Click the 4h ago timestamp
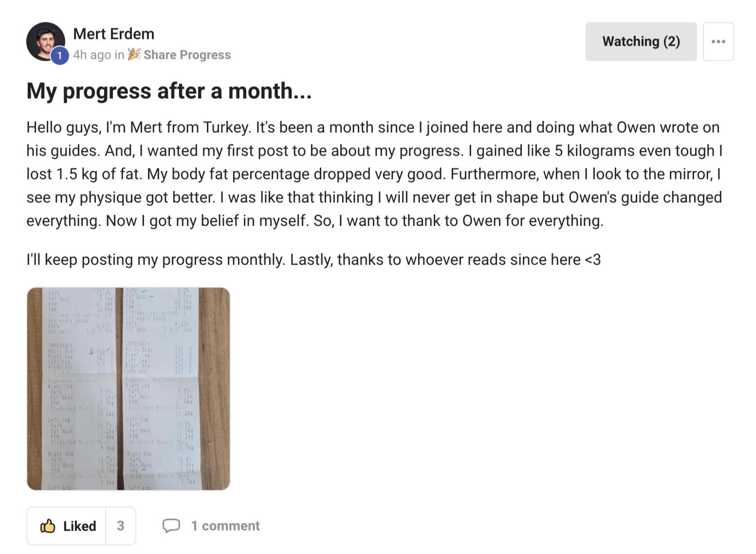 pos(92,55)
